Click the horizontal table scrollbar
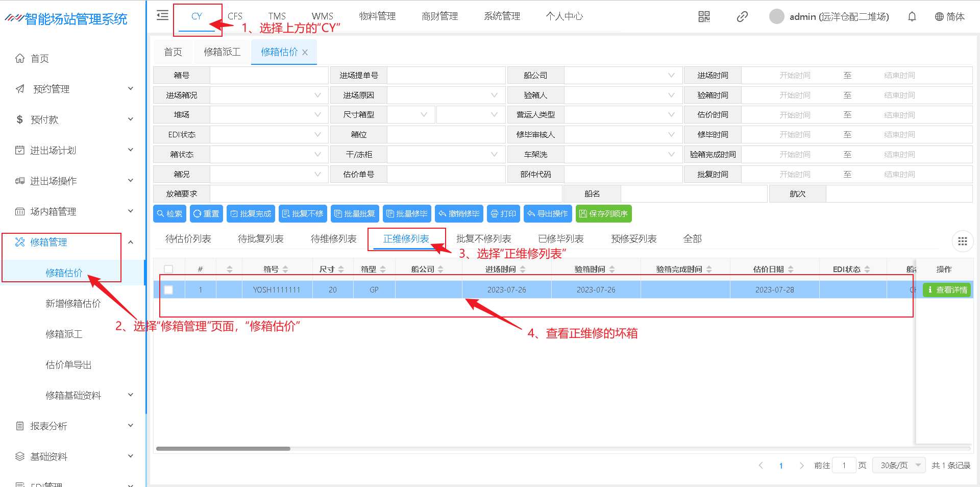Image resolution: width=980 pixels, height=487 pixels. pos(223,449)
